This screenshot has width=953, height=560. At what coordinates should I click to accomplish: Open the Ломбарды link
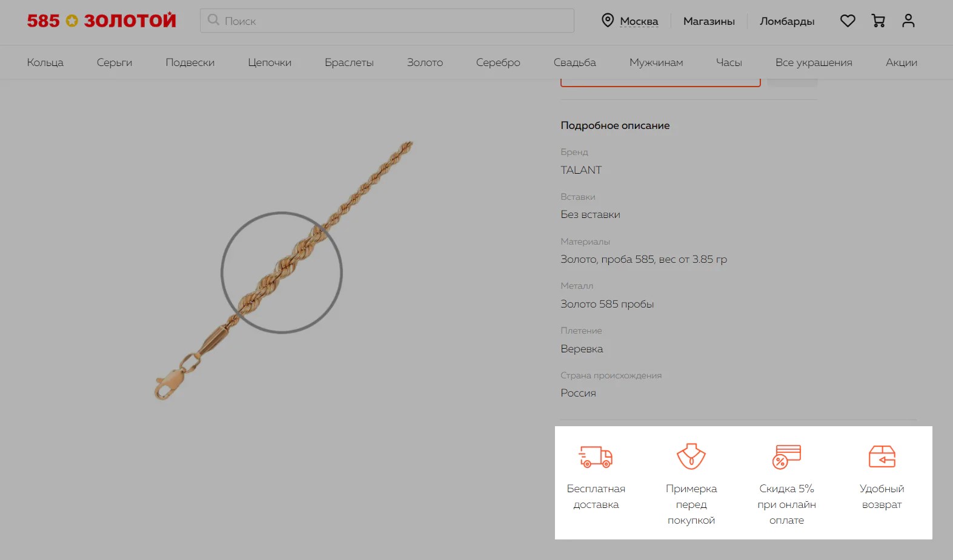[787, 21]
